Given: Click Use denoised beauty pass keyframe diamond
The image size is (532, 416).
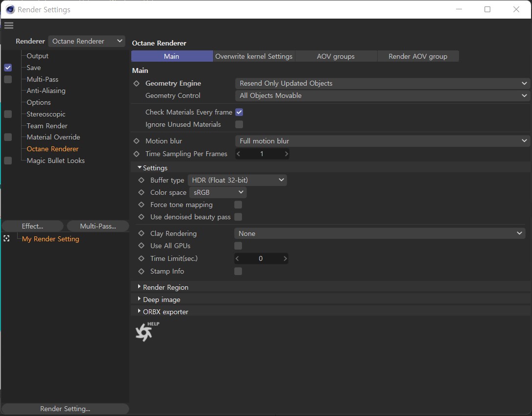Looking at the screenshot, I should 142,217.
